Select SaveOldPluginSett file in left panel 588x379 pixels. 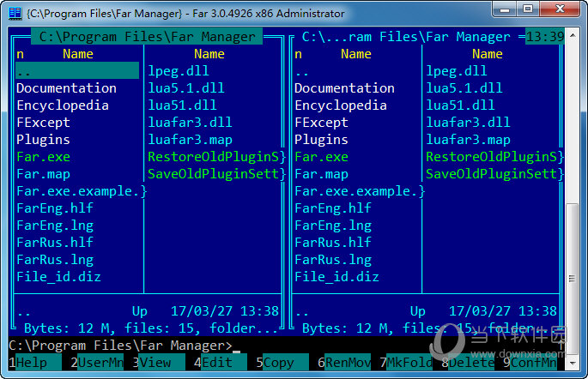tap(217, 174)
